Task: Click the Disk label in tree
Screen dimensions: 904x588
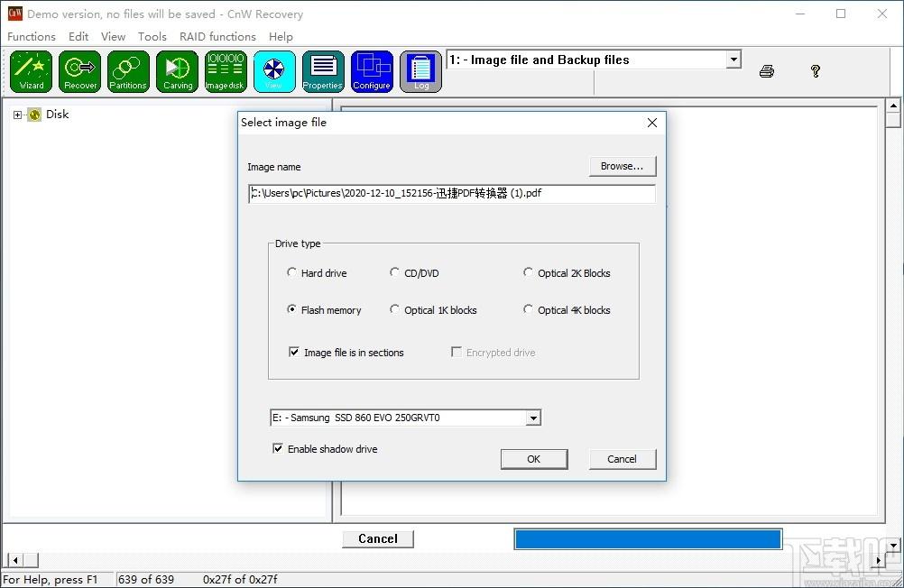Action: pyautogui.click(x=57, y=115)
